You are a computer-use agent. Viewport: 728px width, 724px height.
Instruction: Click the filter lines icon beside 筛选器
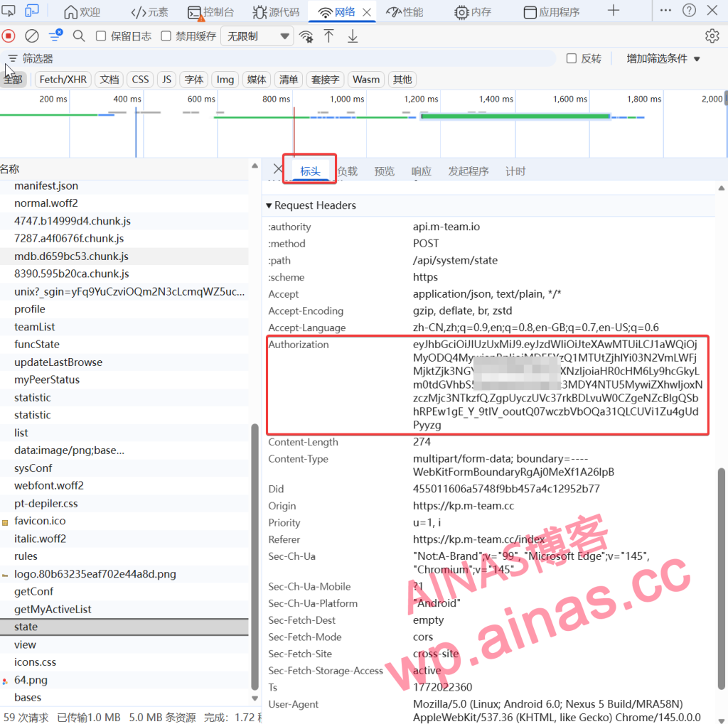click(x=13, y=58)
